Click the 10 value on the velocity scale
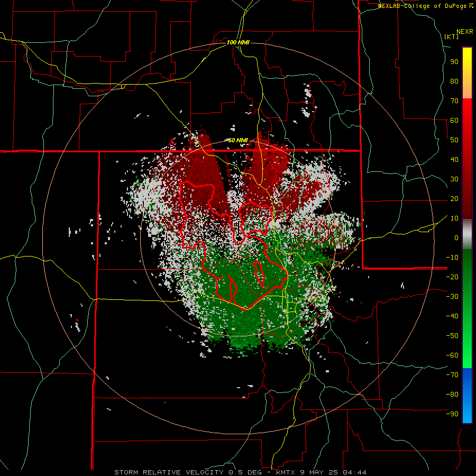The width and height of the screenshot is (476, 476). coord(454,218)
